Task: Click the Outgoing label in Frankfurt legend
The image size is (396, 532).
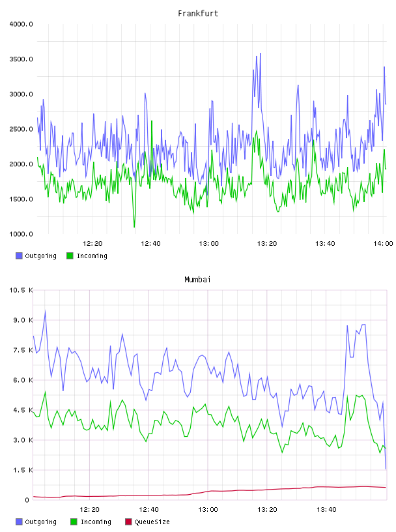Action: click(40, 256)
